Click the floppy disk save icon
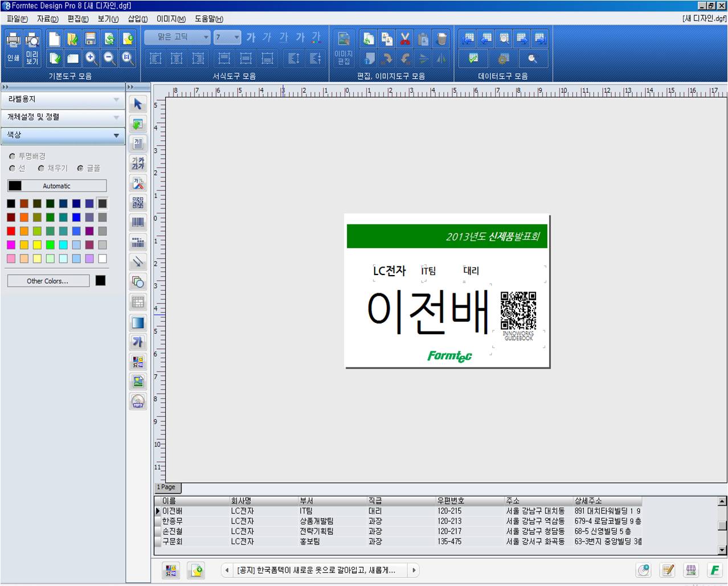728x586 pixels. point(91,39)
